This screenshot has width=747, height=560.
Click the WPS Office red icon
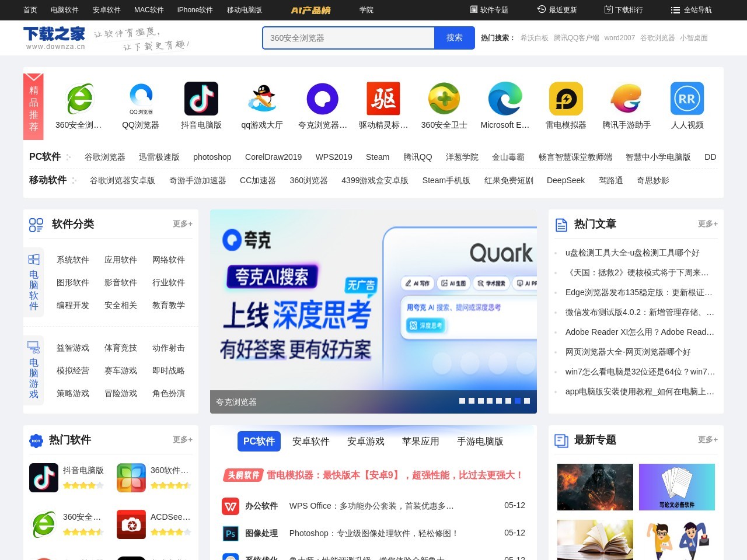tap(231, 506)
